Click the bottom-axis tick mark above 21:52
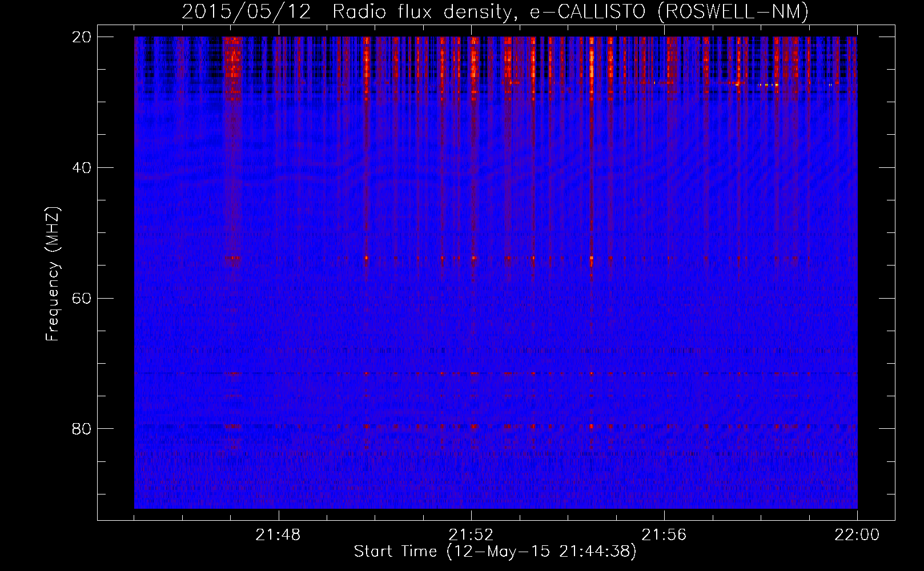 click(472, 514)
